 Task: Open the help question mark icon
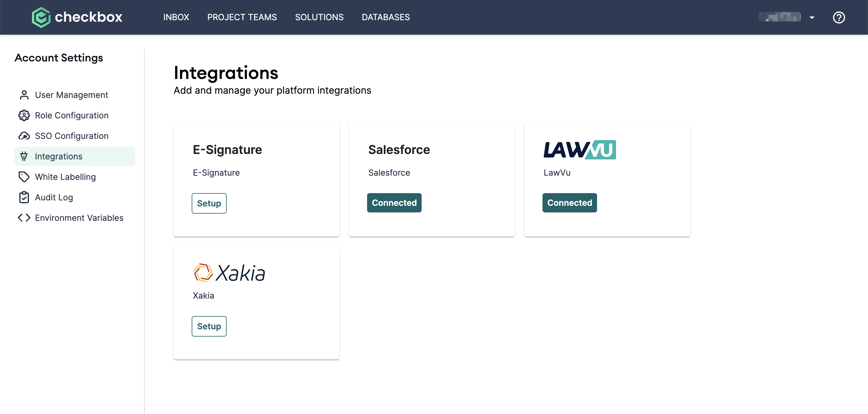click(839, 17)
